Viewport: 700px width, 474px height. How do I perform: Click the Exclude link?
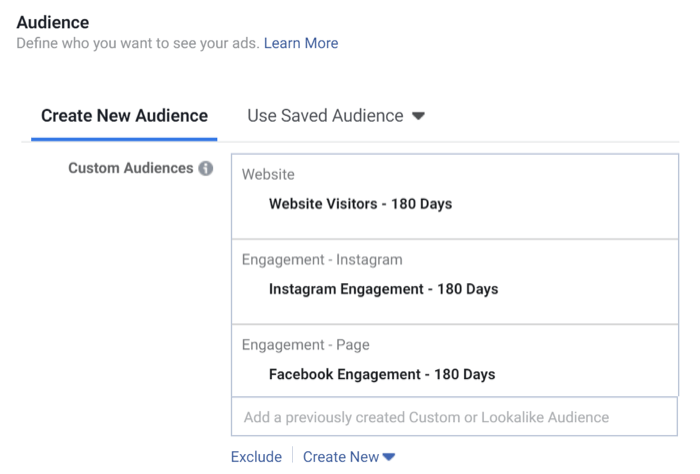[256, 457]
